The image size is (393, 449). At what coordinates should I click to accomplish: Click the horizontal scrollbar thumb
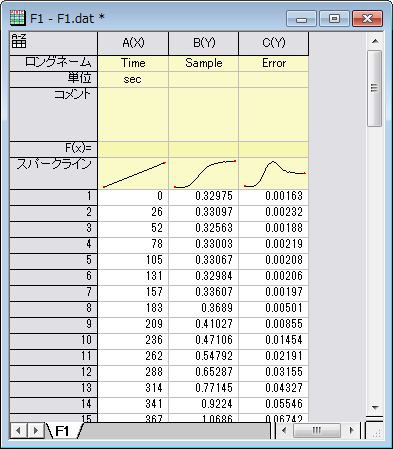317,431
